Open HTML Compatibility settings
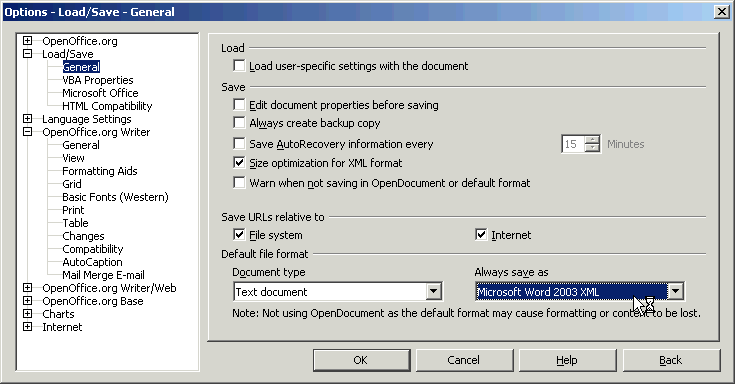The height and width of the screenshot is (384, 735). click(107, 106)
